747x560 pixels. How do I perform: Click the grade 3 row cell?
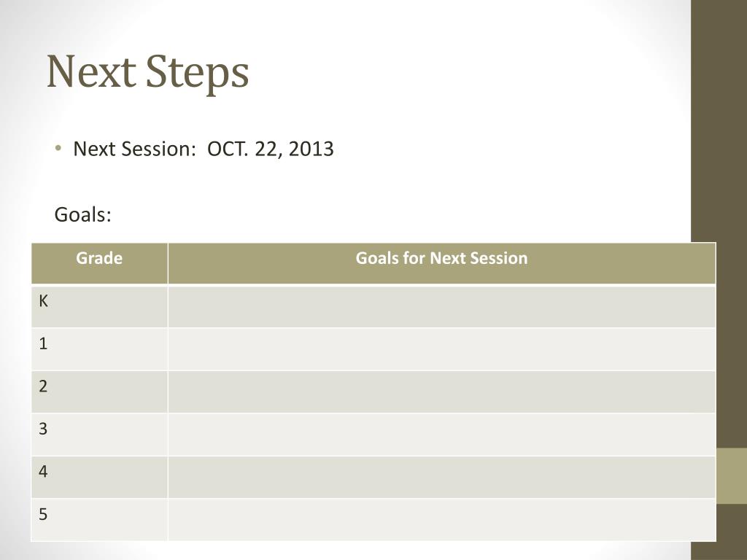coord(99,435)
